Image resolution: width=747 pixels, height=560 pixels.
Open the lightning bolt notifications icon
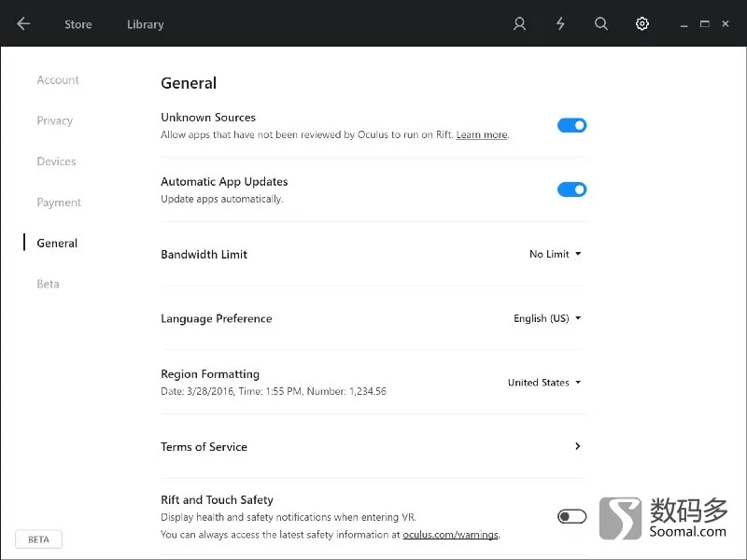(560, 24)
